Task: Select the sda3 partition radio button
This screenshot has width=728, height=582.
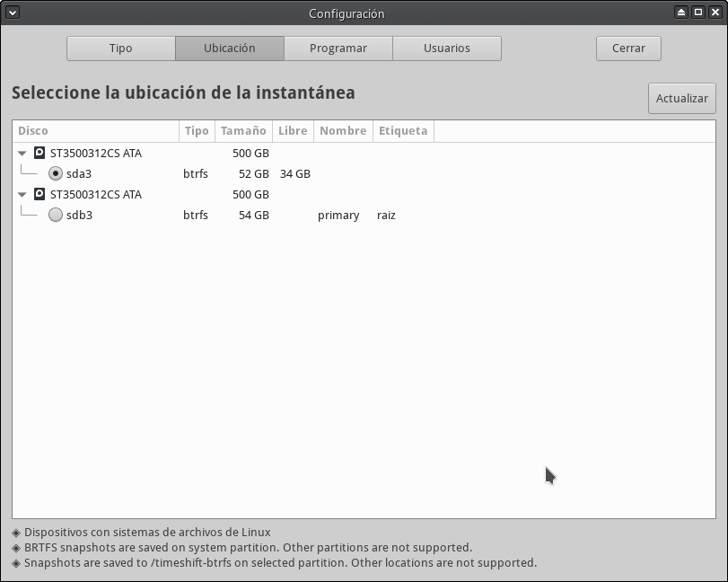Action: (x=56, y=174)
